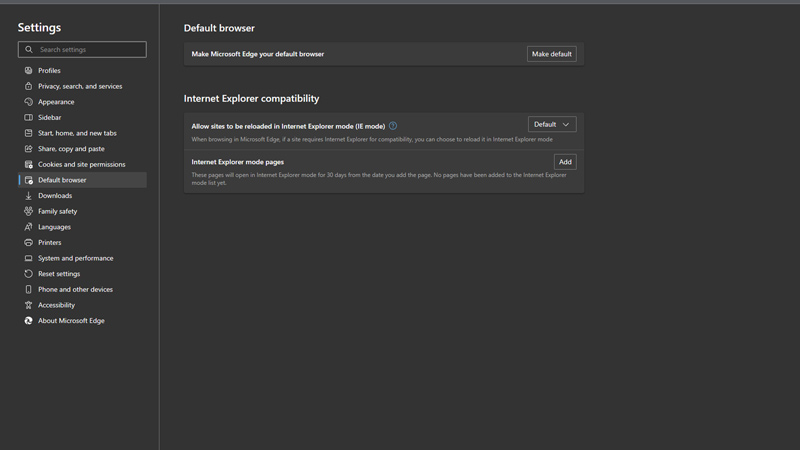Open Printers settings

coord(82,242)
